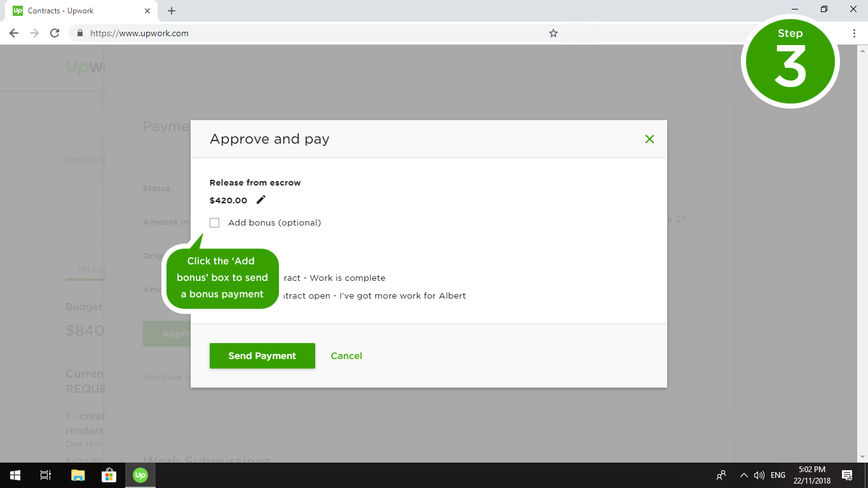This screenshot has height=488, width=868.
Task: Click the Send Payment button
Action: tap(262, 356)
